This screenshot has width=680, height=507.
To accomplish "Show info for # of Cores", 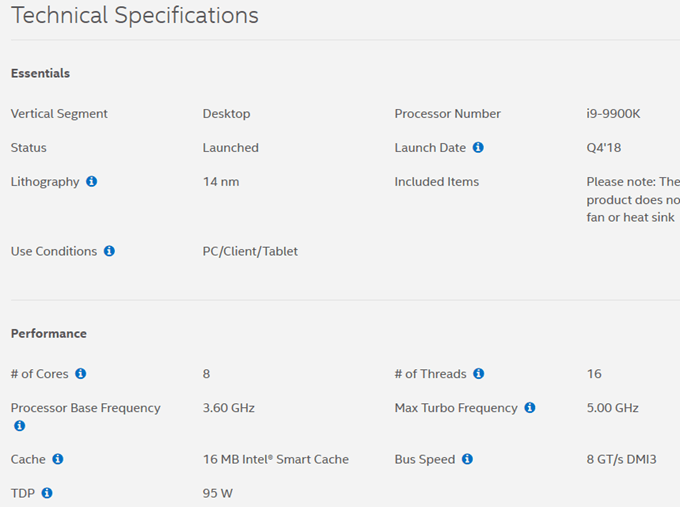I will [x=81, y=374].
